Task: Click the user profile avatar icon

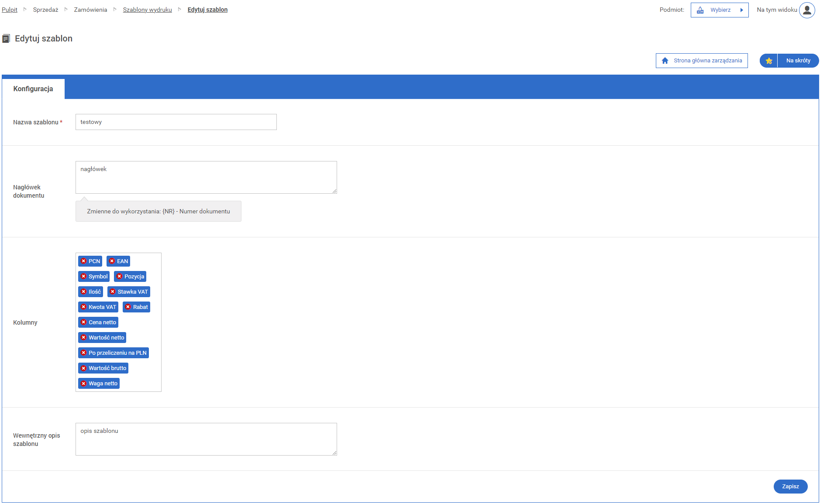Action: pyautogui.click(x=807, y=10)
